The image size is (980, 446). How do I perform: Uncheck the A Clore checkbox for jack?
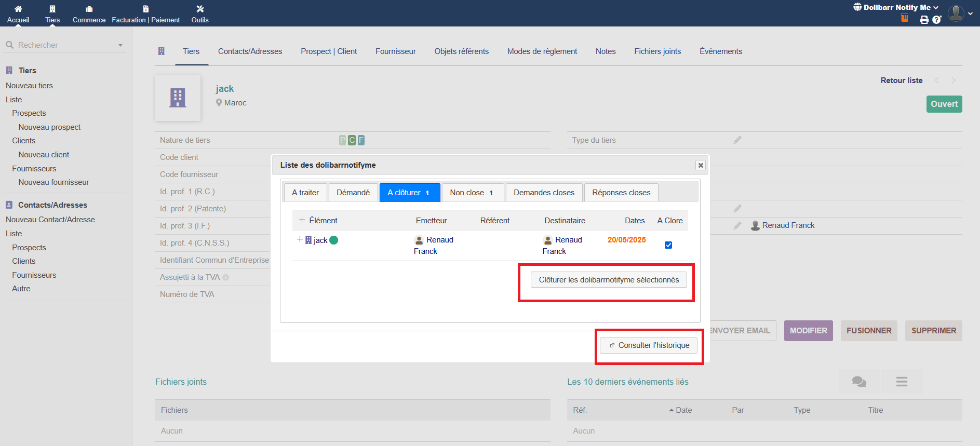coord(668,245)
